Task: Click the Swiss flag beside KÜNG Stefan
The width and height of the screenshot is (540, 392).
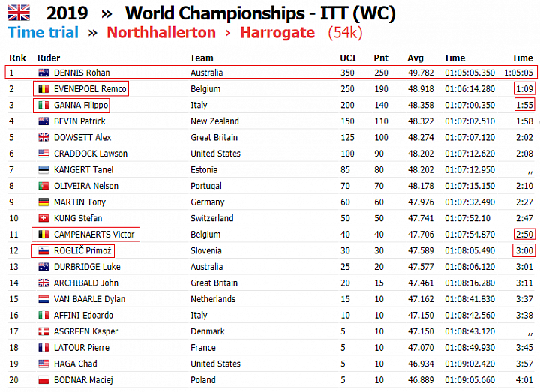Action: (43, 218)
